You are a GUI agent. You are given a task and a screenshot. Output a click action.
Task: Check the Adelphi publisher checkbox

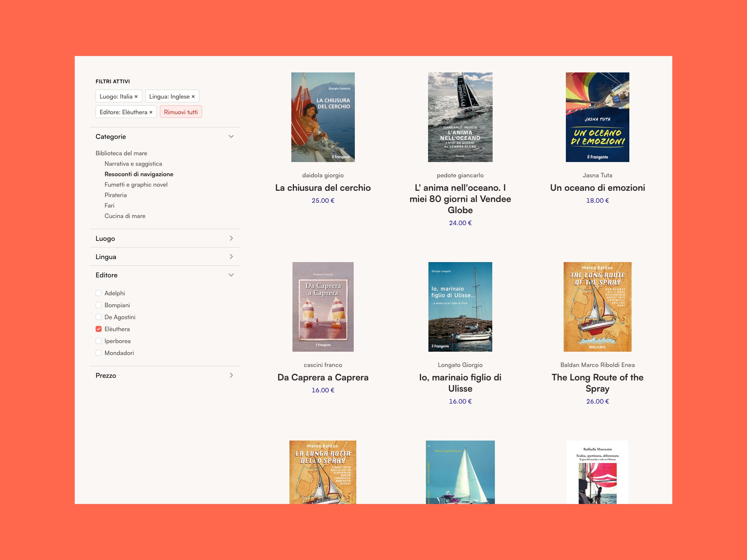point(99,293)
